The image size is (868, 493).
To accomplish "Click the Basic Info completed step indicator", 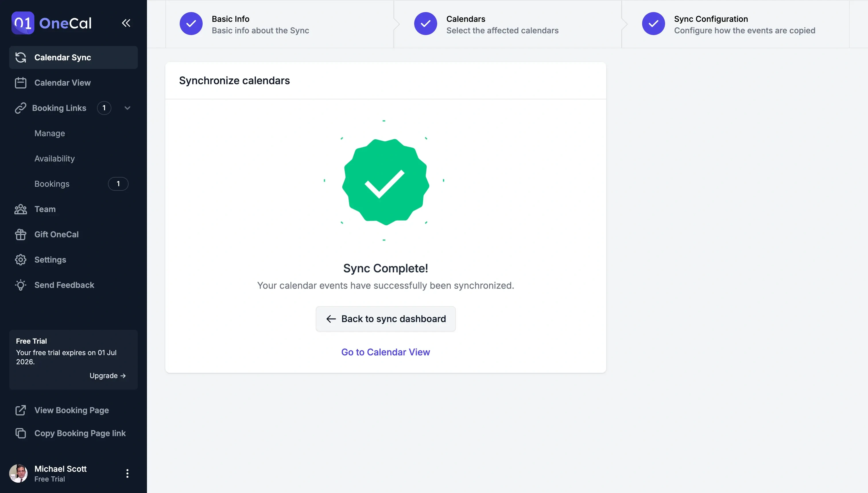I will pyautogui.click(x=191, y=23).
